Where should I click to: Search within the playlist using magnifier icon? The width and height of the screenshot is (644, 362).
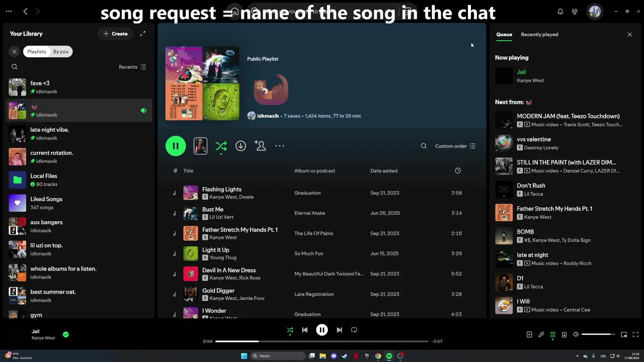pyautogui.click(x=424, y=146)
